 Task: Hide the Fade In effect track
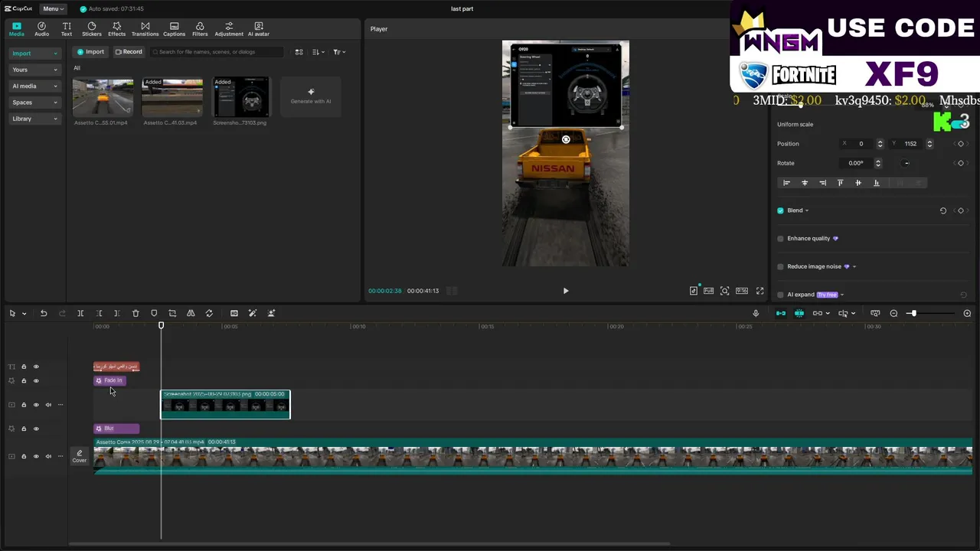[36, 381]
